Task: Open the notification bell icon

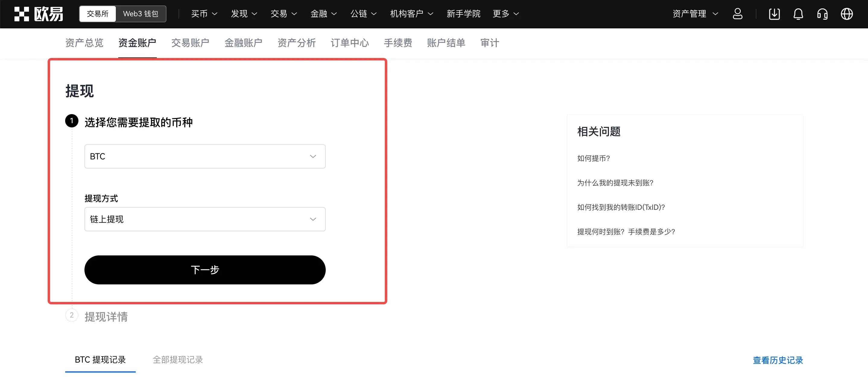Action: 798,14
